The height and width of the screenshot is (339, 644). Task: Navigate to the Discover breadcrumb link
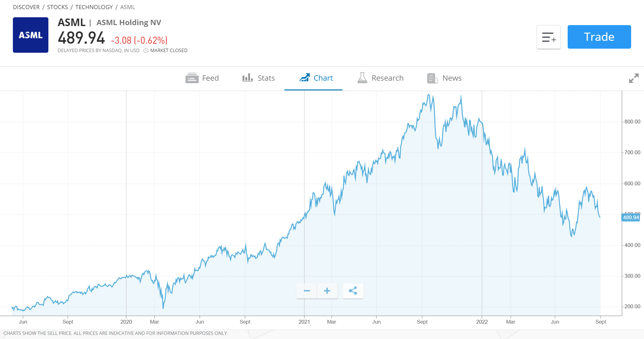[26, 7]
